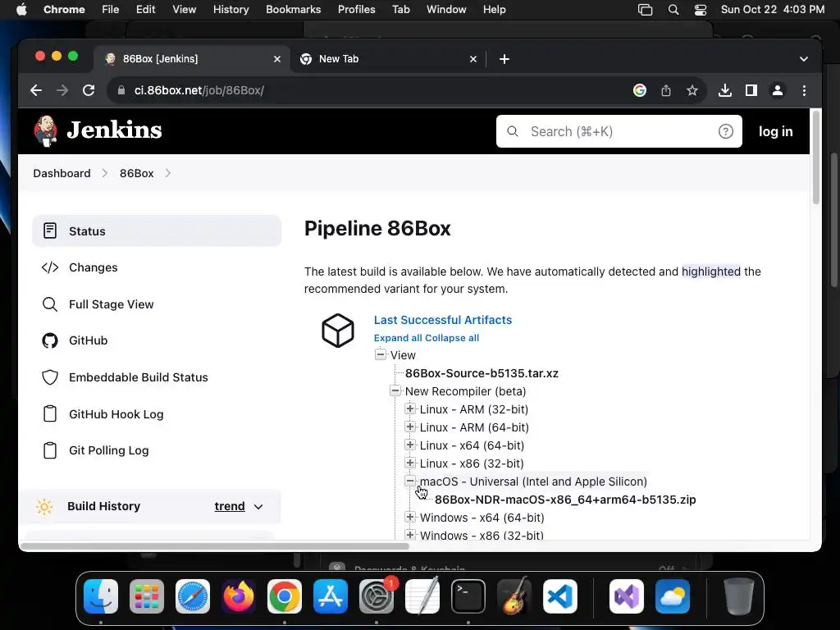This screenshot has width=840, height=630.
Task: Open Chrome downloads icon in toolbar
Action: pyautogui.click(x=725, y=90)
